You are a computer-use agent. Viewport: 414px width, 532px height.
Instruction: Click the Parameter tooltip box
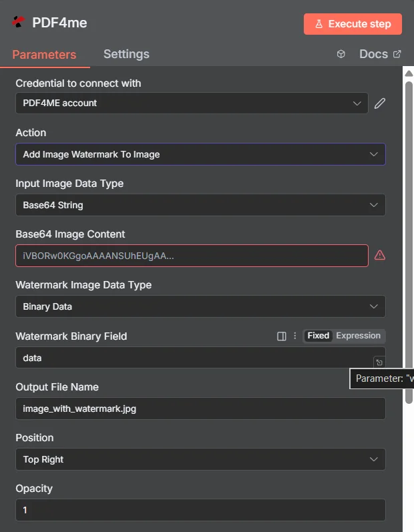pos(382,378)
